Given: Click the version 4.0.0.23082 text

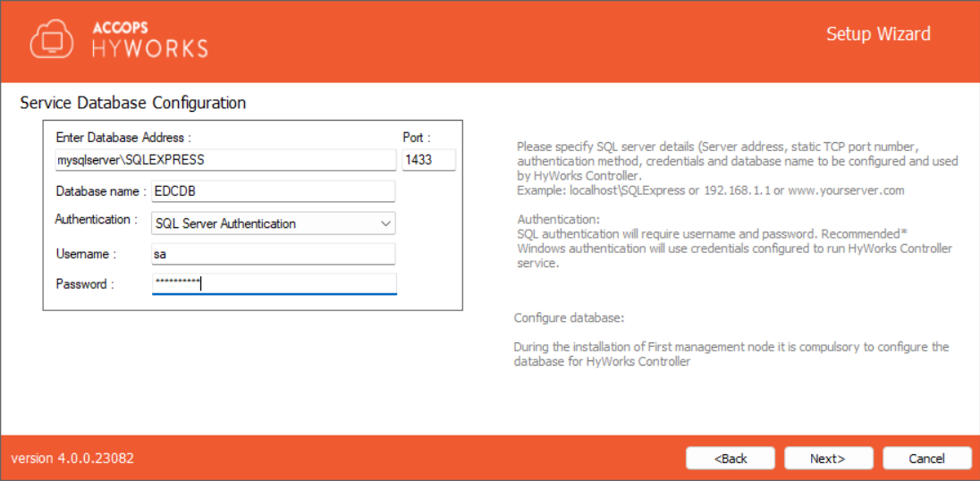Looking at the screenshot, I should (x=72, y=459).
